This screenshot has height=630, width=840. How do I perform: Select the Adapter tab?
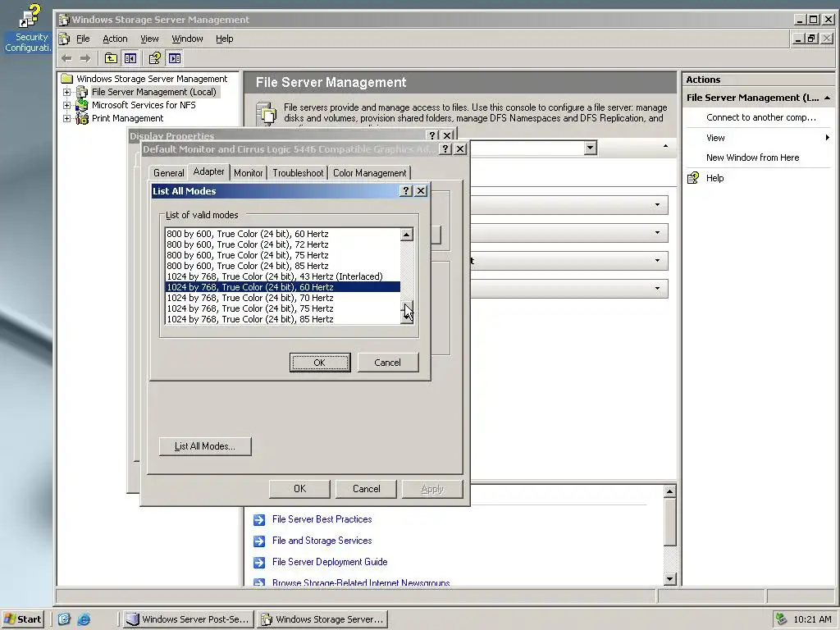click(209, 171)
